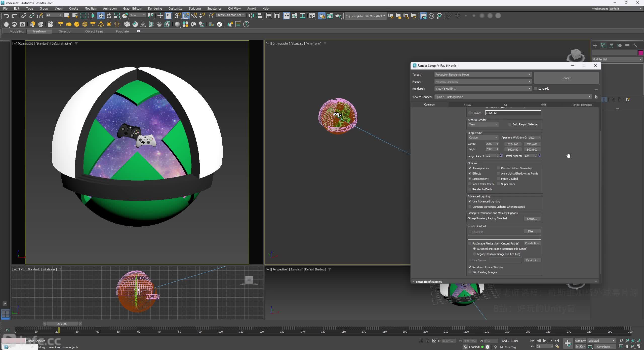This screenshot has height=350, width=644.
Task: Click the Frames input field 1,3,5-12
Action: (513, 113)
